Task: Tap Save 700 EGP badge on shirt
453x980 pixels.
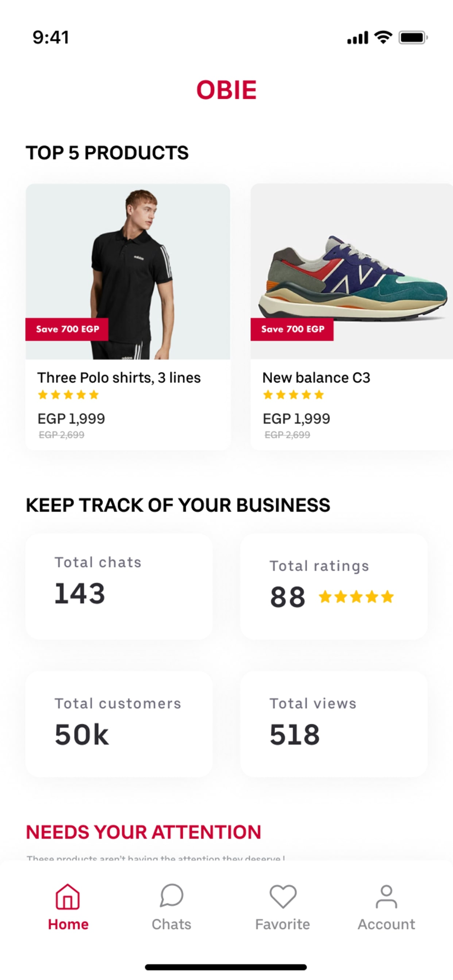Action: tap(67, 329)
